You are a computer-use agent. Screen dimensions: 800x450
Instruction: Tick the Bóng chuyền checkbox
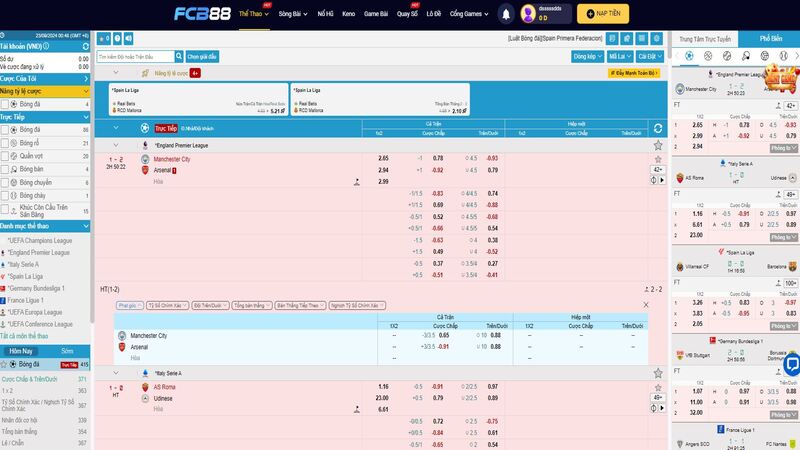5,183
